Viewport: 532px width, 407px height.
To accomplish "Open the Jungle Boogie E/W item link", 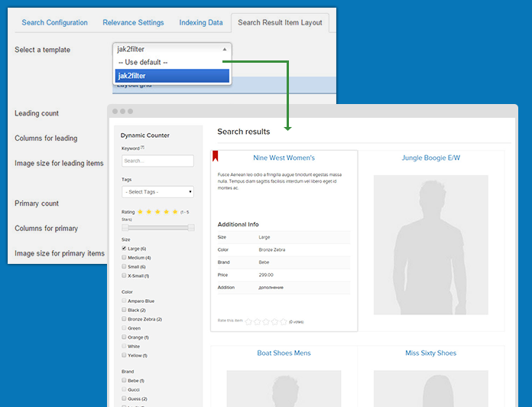I will [431, 158].
